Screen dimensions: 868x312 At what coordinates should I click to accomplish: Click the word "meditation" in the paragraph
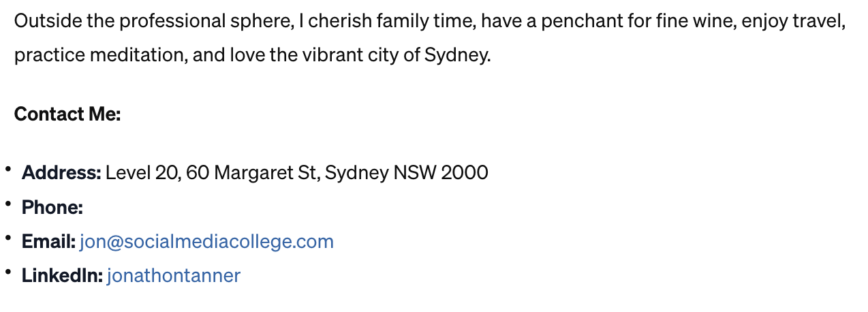coord(134,54)
